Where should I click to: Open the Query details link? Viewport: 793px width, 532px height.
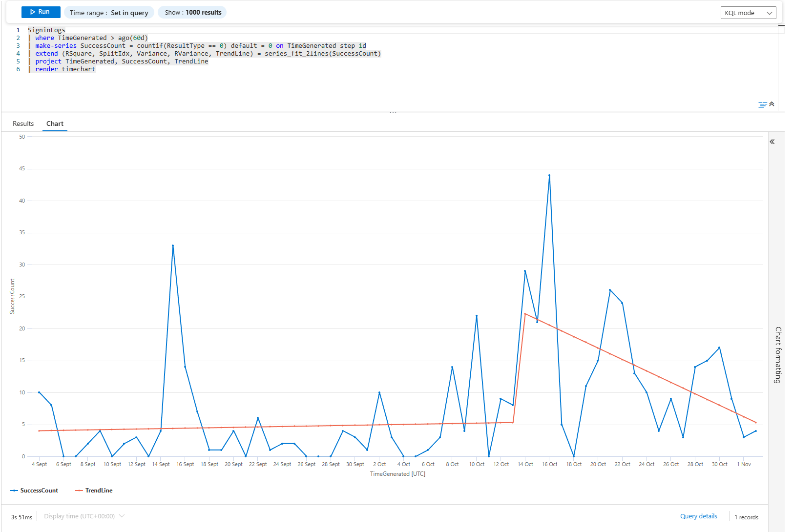point(698,516)
